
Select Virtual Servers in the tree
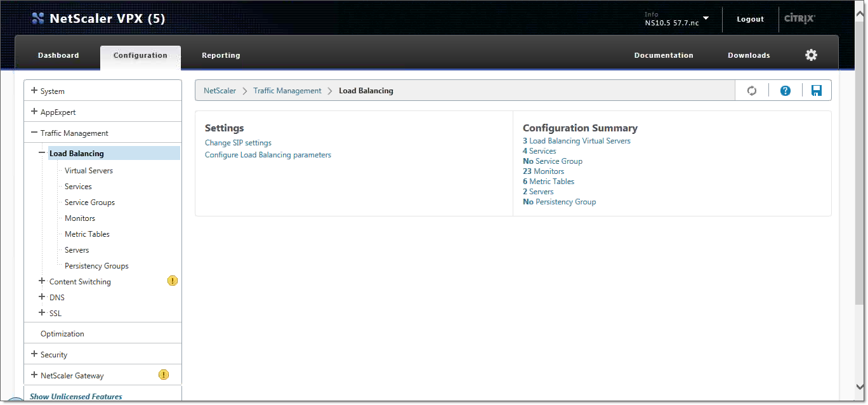(89, 171)
